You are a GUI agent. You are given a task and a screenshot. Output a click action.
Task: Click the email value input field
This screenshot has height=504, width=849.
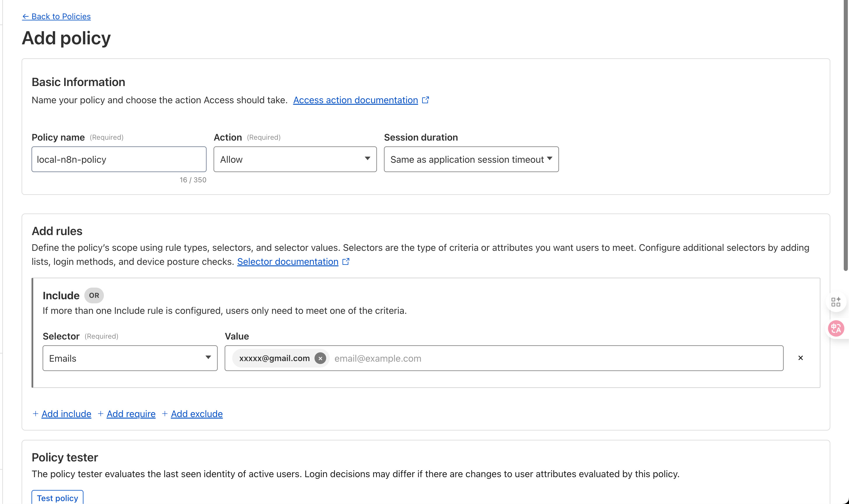544,358
